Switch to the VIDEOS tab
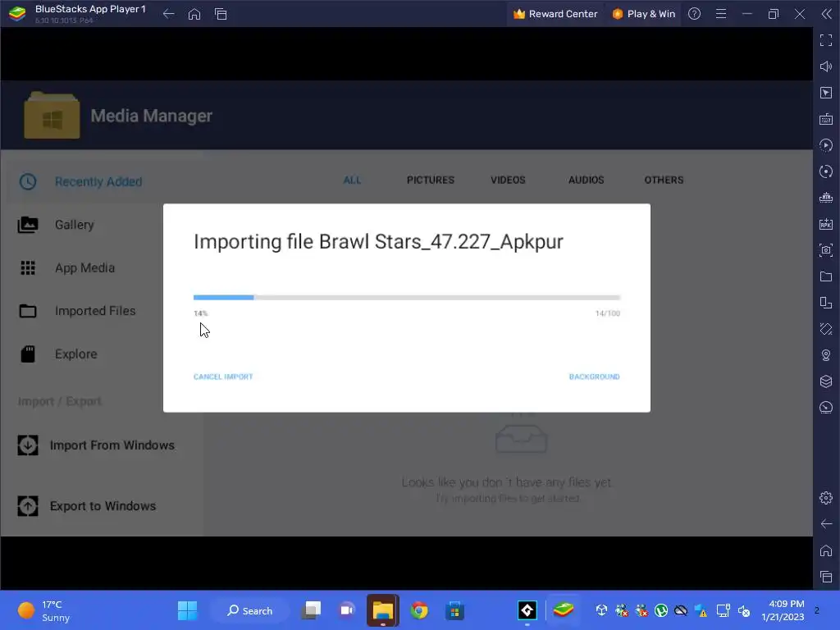This screenshot has width=840, height=630. pyautogui.click(x=508, y=180)
